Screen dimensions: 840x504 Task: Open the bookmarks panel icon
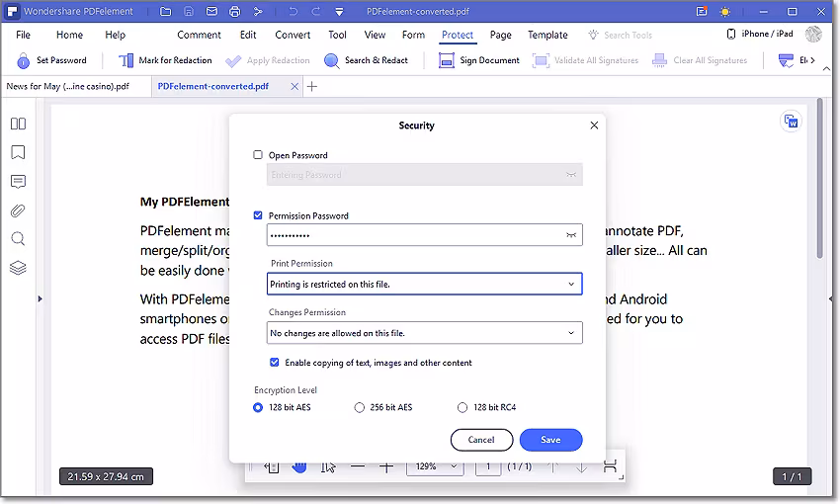tap(18, 152)
